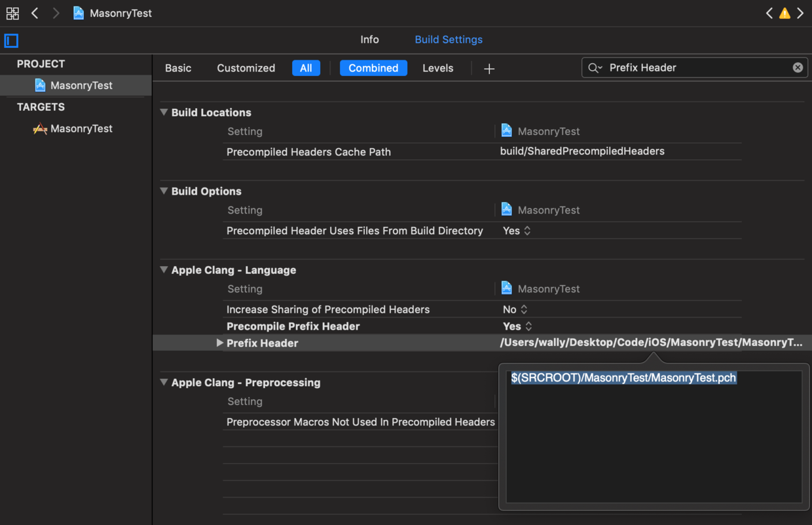Screen dimensions: 812x525
Task: Go back with the left chevron
Action: [35, 13]
